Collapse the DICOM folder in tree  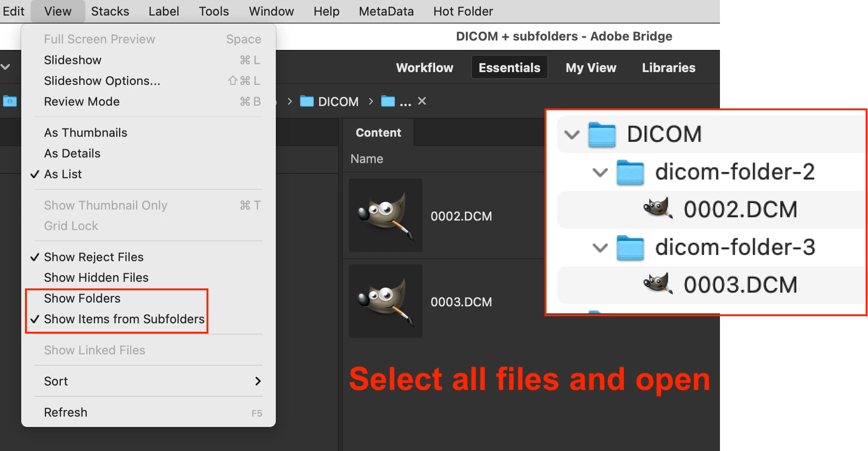pos(572,135)
